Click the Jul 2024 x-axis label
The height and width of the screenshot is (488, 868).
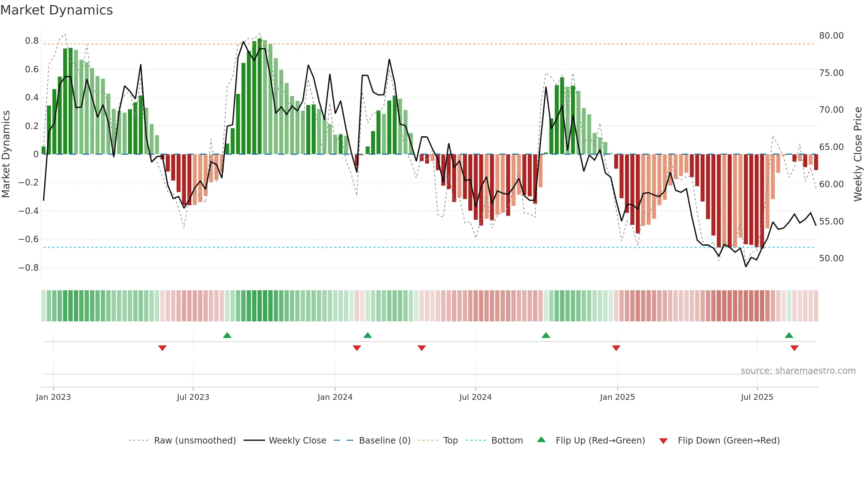(476, 397)
